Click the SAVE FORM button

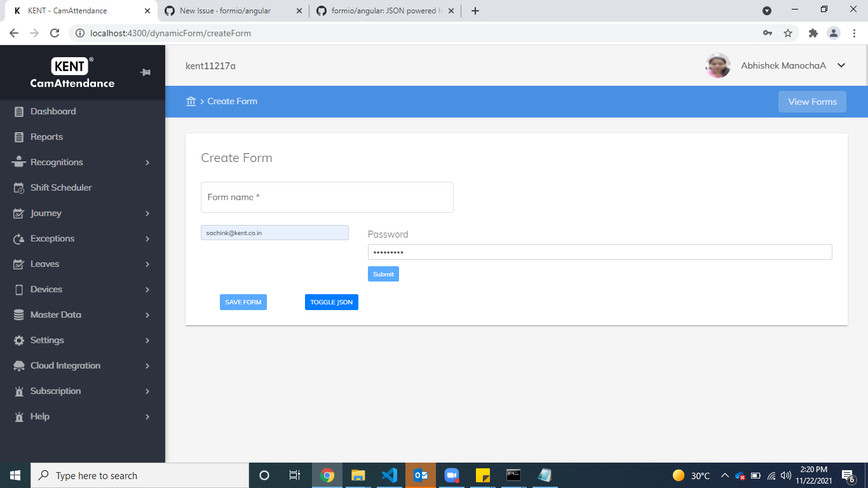(243, 302)
